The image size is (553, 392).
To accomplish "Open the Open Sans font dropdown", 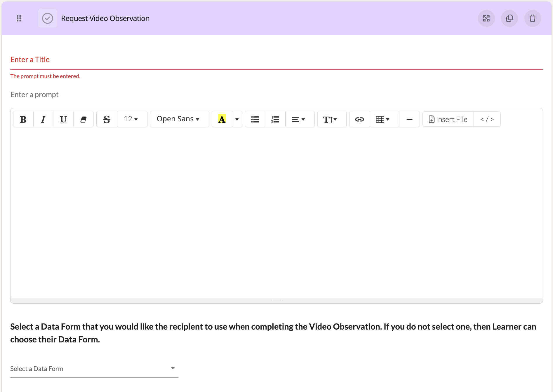I will (178, 119).
